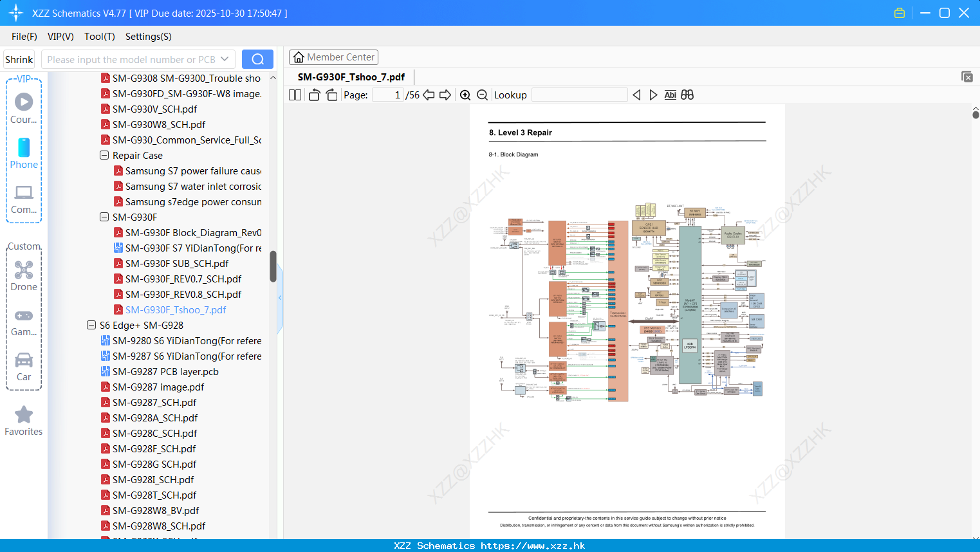Open SM-G930F_REV0.8_SCH.pdf
Image resolution: width=980 pixels, height=552 pixels.
pos(183,295)
